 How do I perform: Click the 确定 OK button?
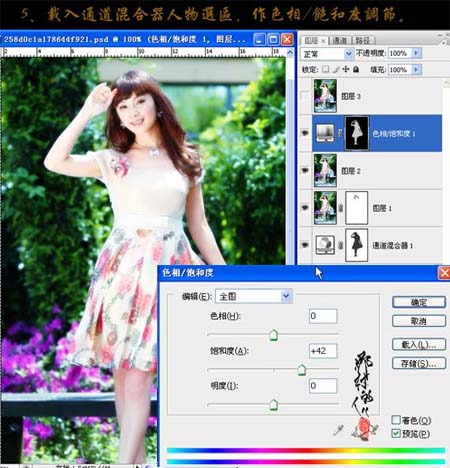coord(419,302)
